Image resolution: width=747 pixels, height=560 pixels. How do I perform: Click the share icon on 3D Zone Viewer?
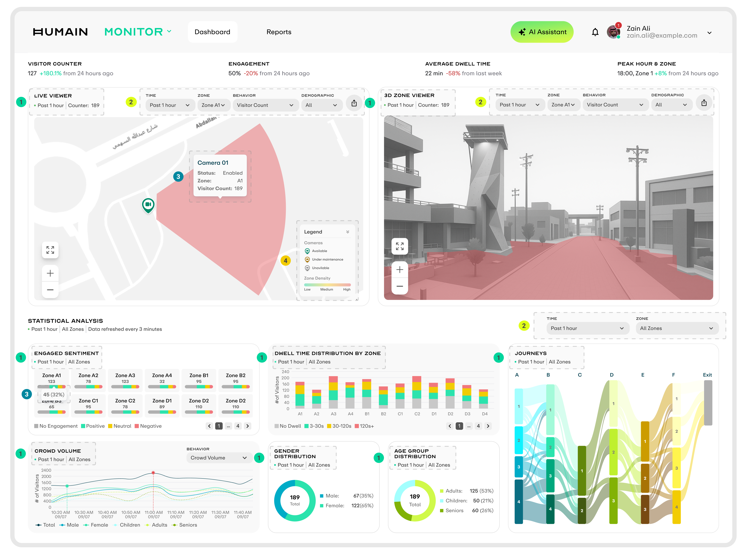tap(704, 103)
